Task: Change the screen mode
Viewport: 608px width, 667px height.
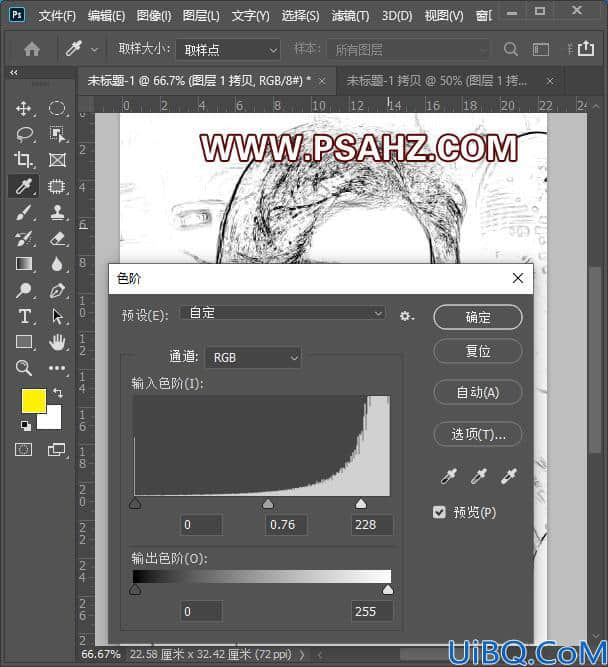Action: [x=57, y=449]
